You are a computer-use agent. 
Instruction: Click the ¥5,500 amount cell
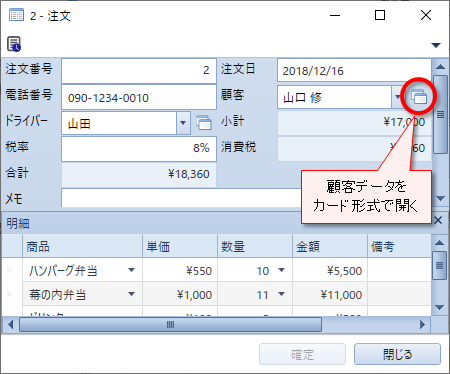coord(330,270)
